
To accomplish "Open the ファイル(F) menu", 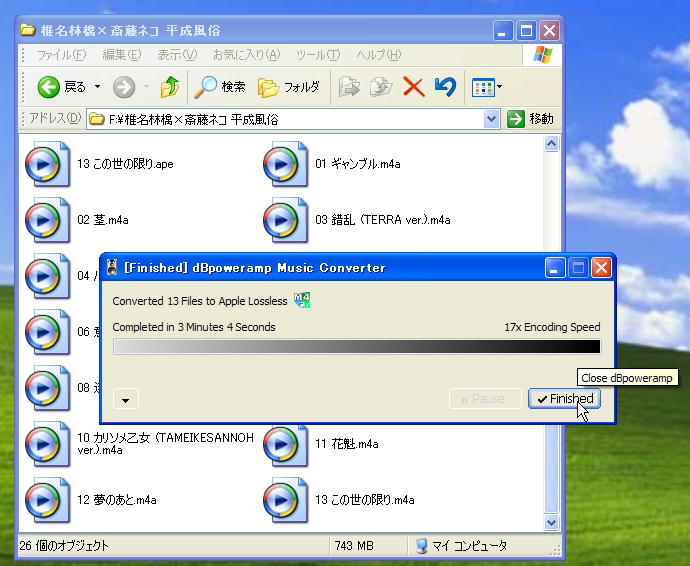I will click(61, 55).
